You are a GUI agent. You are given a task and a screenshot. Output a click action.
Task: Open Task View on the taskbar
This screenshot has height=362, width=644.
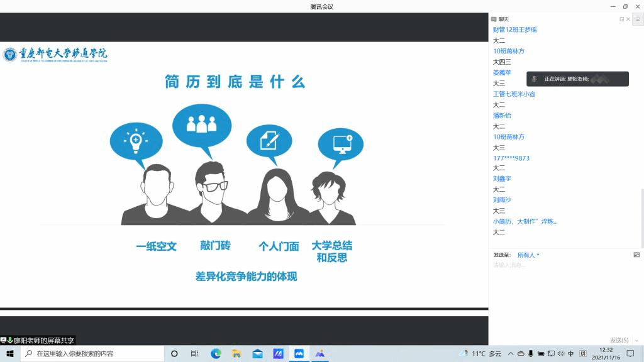click(x=194, y=354)
